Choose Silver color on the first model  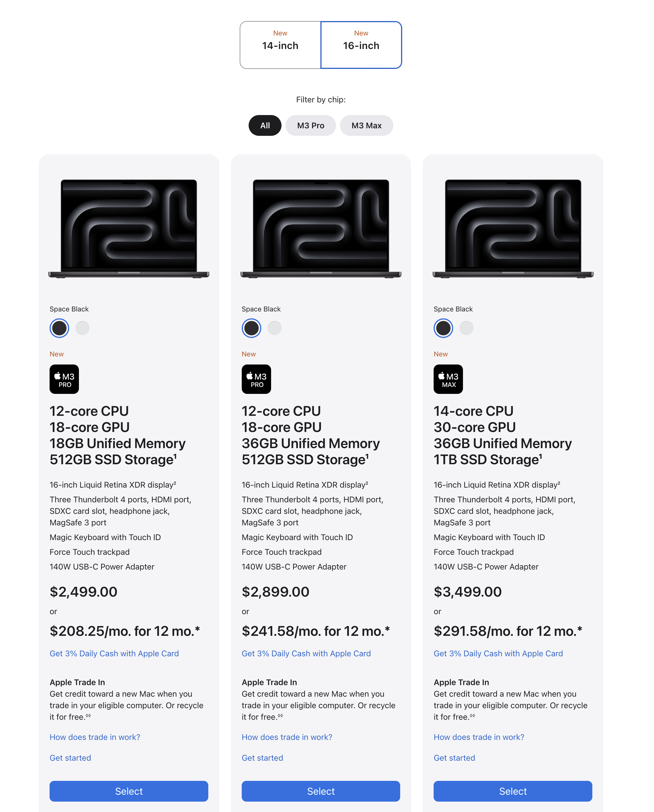coord(82,328)
